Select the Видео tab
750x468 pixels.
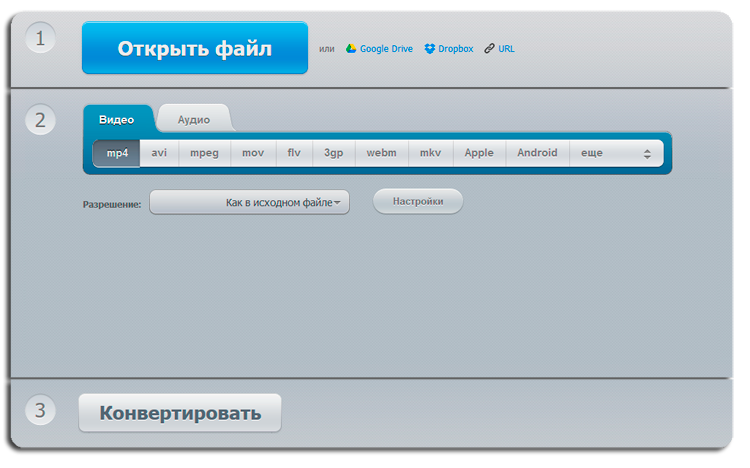tap(117, 119)
